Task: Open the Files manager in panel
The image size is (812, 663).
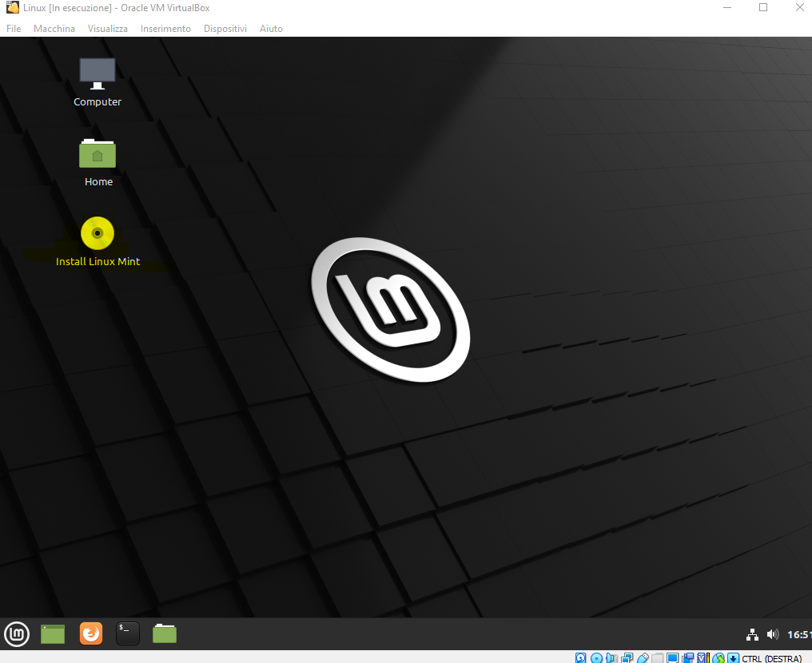Action: coord(165,633)
